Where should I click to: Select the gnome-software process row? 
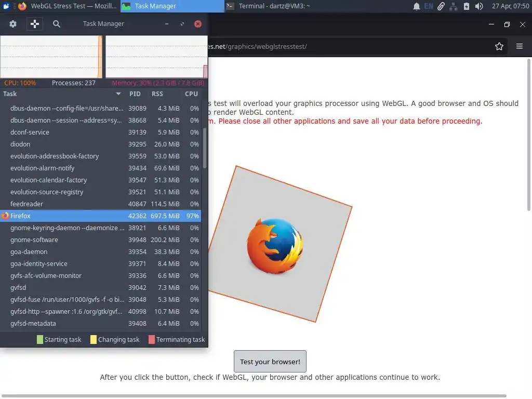coord(100,240)
